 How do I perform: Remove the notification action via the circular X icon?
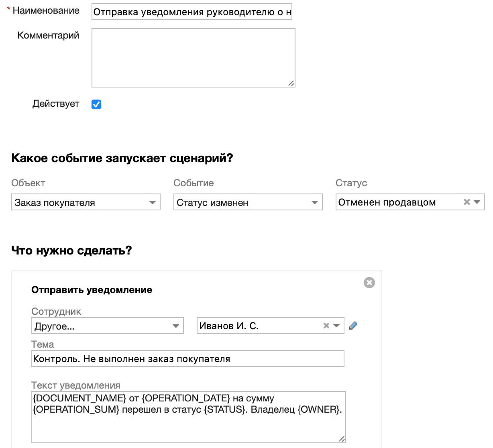tap(369, 283)
